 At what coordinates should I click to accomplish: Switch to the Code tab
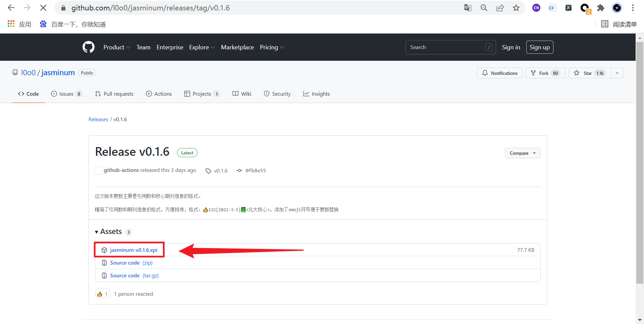click(29, 94)
